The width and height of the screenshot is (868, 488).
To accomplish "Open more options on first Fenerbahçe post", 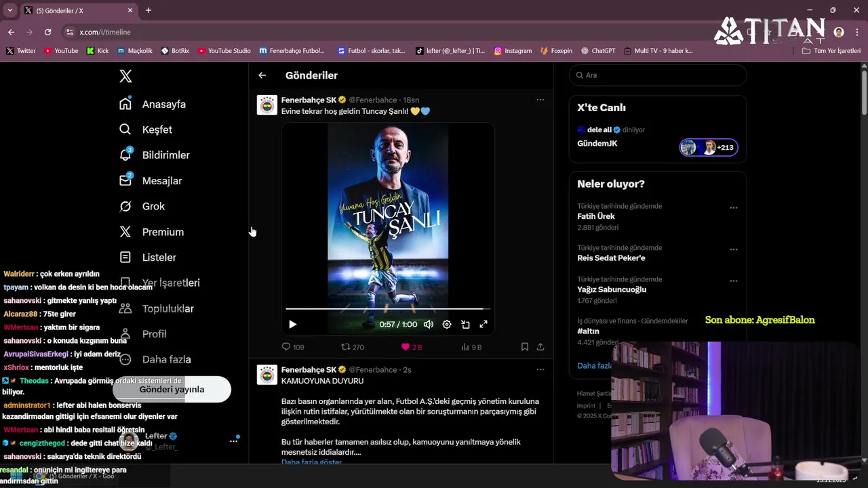I will pyautogui.click(x=540, y=100).
